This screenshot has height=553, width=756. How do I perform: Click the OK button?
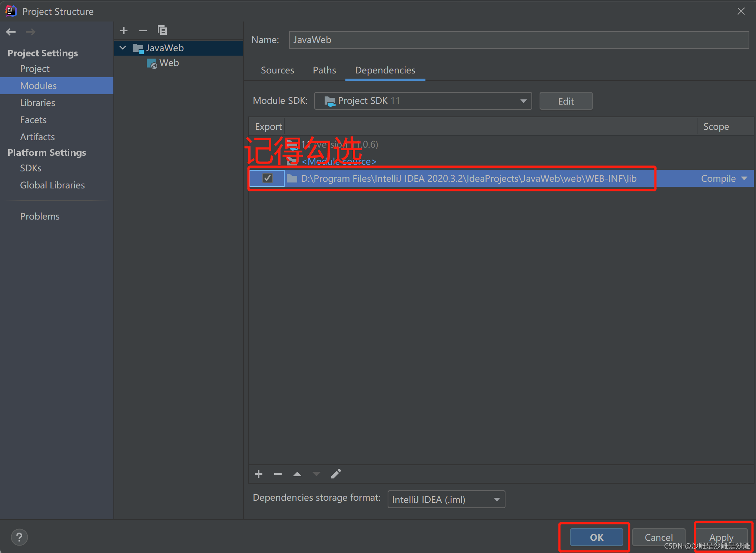[x=596, y=537]
